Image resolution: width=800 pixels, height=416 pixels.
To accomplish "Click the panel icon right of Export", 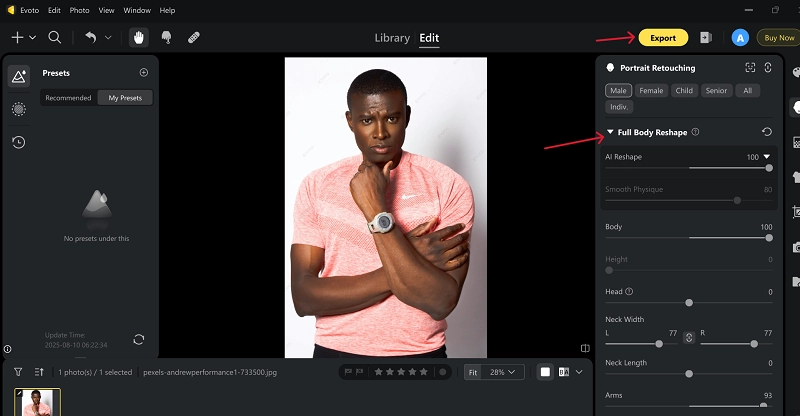I will pyautogui.click(x=706, y=37).
